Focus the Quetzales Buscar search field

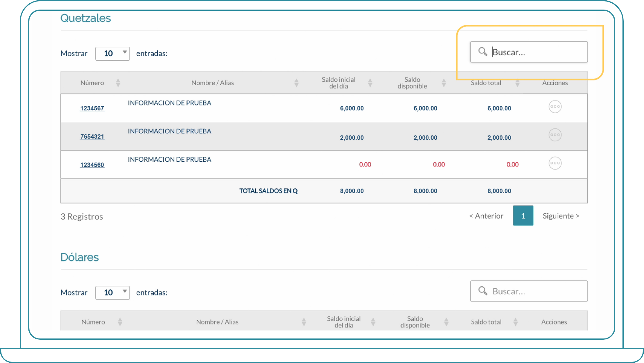[529, 52]
